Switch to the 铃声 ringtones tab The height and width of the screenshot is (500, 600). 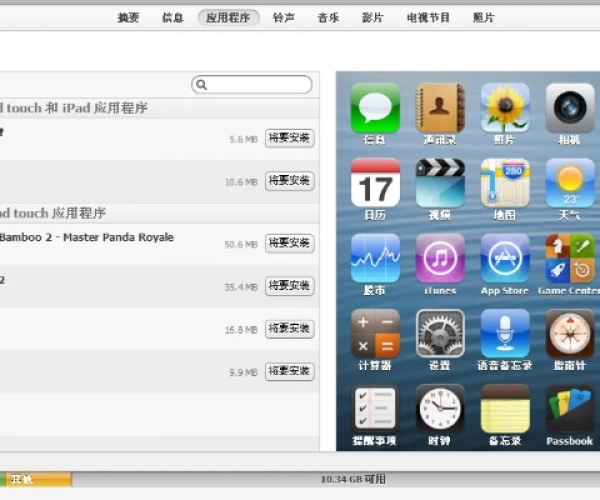(285, 18)
